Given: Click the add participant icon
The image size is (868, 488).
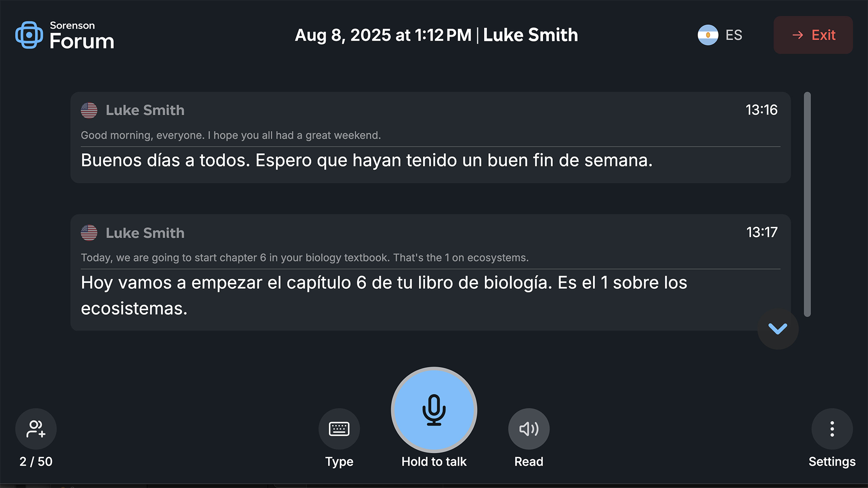Looking at the screenshot, I should (36, 429).
